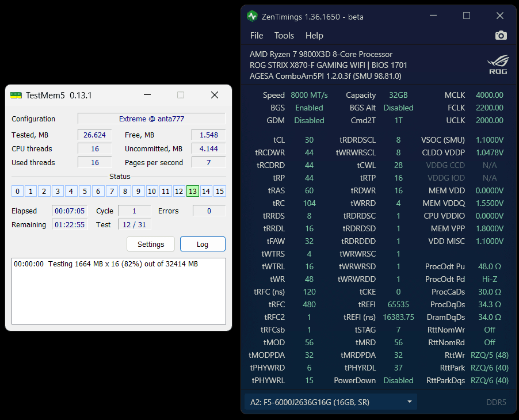Click the tPHYRDL value 37

398,368
